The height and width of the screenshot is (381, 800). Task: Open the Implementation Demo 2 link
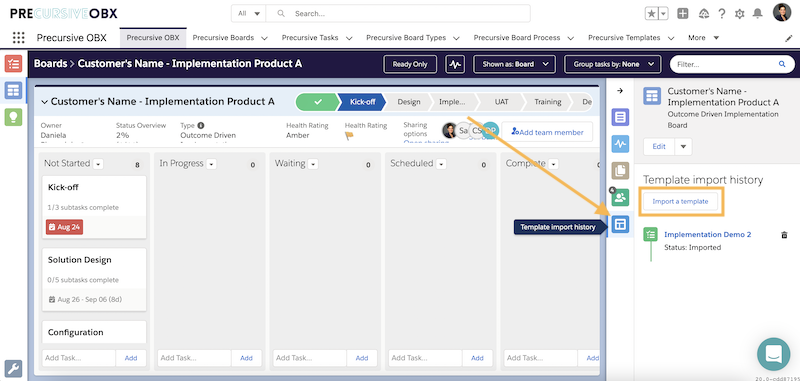(707, 235)
